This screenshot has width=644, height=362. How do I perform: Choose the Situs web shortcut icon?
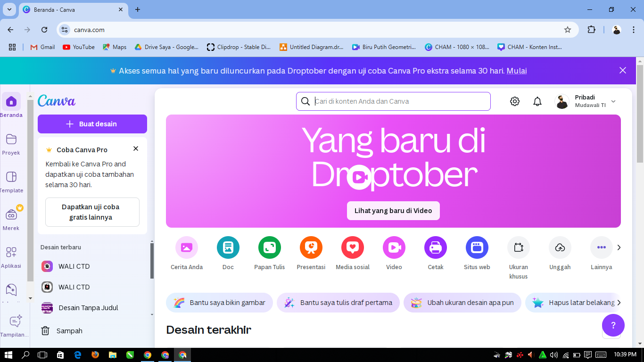[x=477, y=247]
